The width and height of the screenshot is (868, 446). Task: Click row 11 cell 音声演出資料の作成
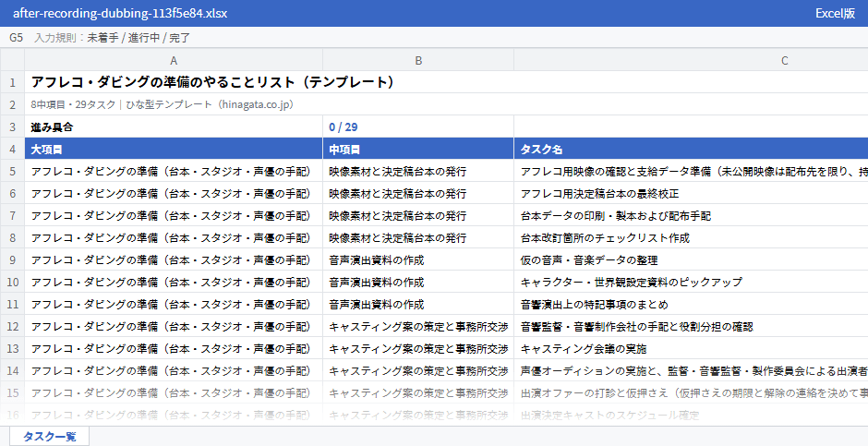click(418, 305)
